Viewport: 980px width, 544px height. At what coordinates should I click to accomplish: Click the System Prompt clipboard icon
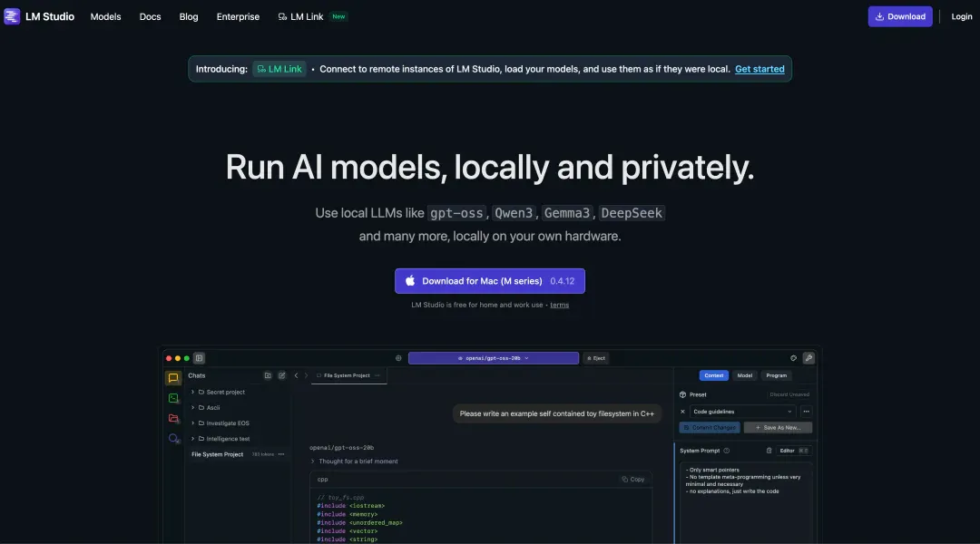[x=769, y=451]
